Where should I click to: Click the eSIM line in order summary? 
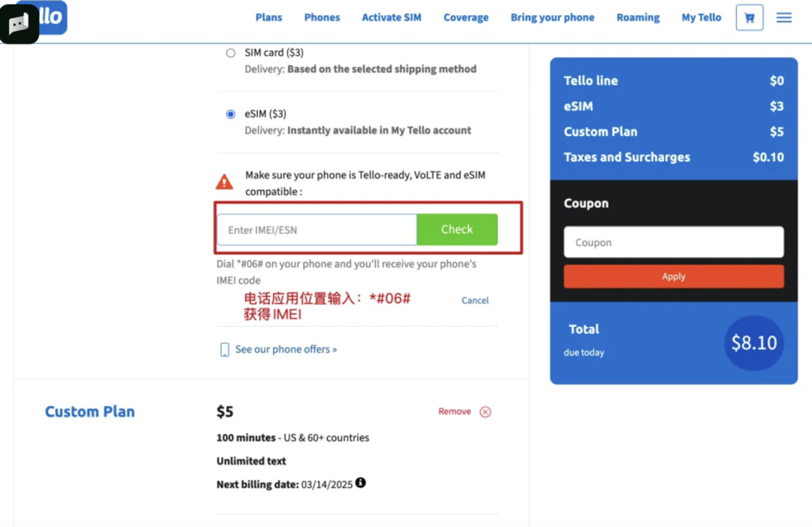point(674,106)
